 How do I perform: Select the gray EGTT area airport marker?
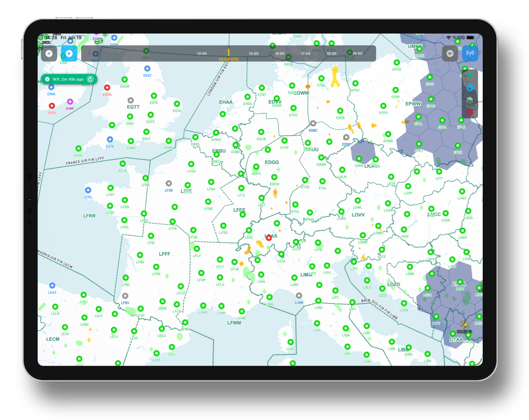131,100
